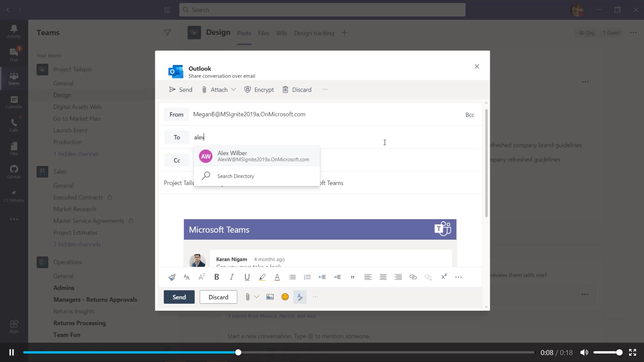Insert pictures inline using image icon

tap(270, 297)
